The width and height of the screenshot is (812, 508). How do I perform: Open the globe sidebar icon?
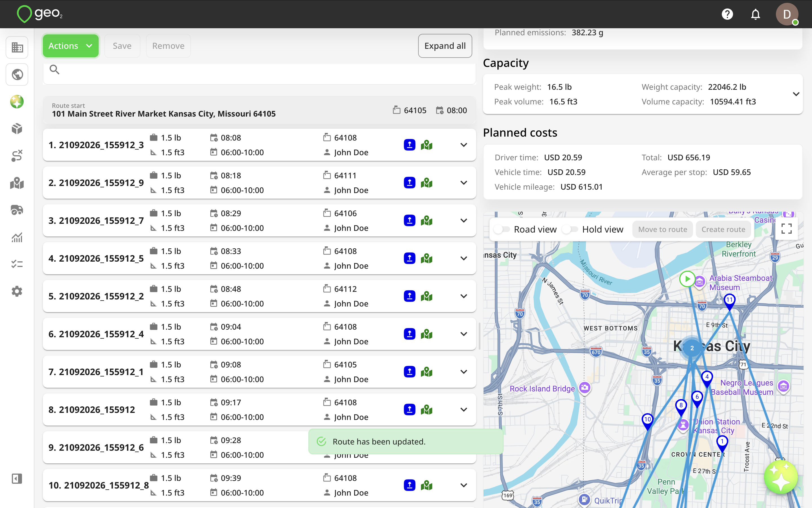(17, 74)
